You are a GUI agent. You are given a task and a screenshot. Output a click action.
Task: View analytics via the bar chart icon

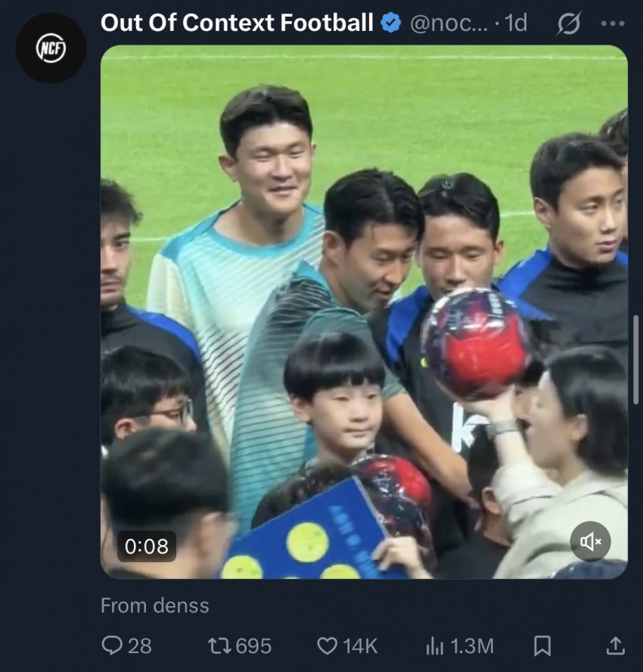tap(434, 646)
